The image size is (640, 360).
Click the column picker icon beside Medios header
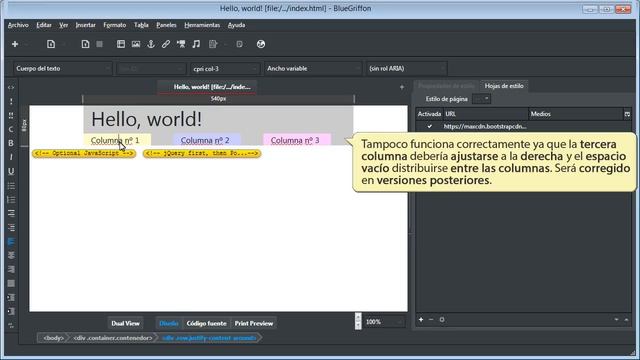[627, 114]
